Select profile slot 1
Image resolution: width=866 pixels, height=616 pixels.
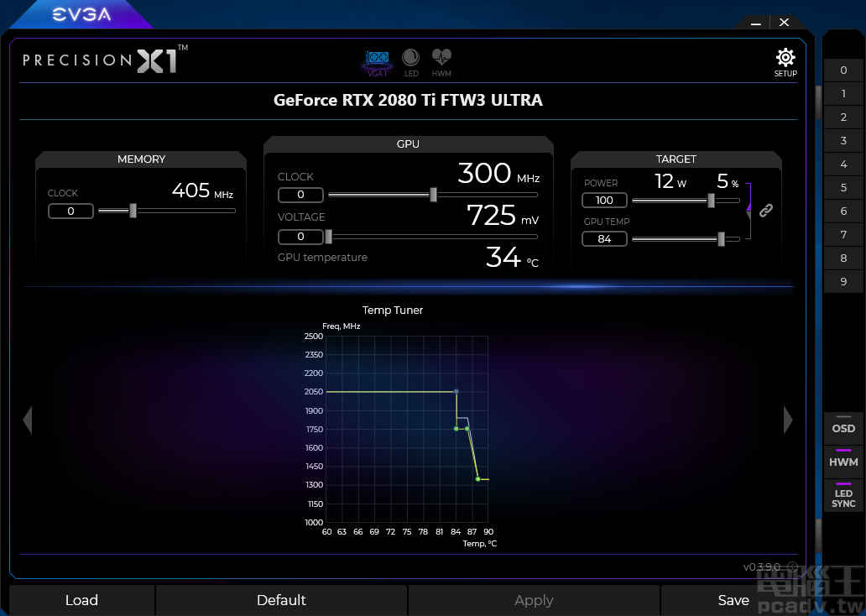click(843, 93)
